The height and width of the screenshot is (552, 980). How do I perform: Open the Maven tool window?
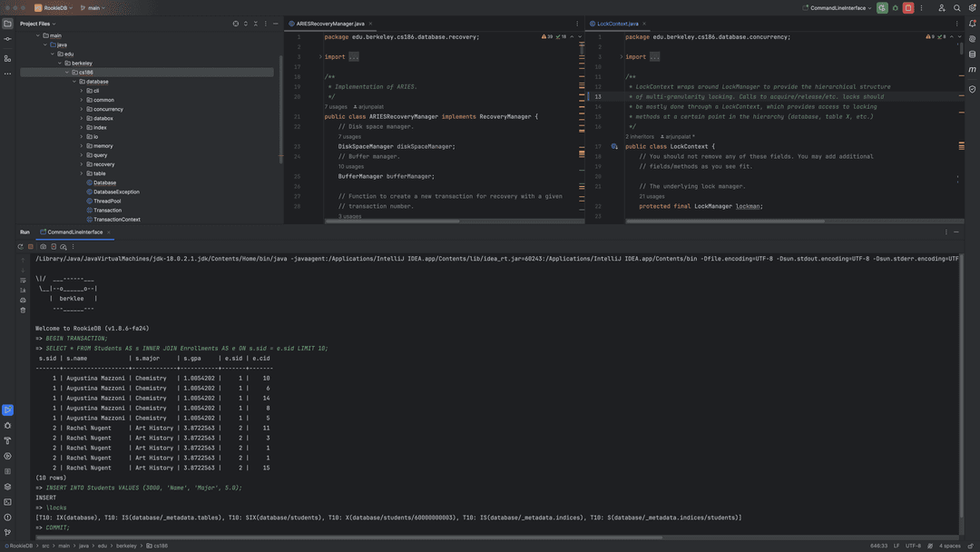point(972,70)
